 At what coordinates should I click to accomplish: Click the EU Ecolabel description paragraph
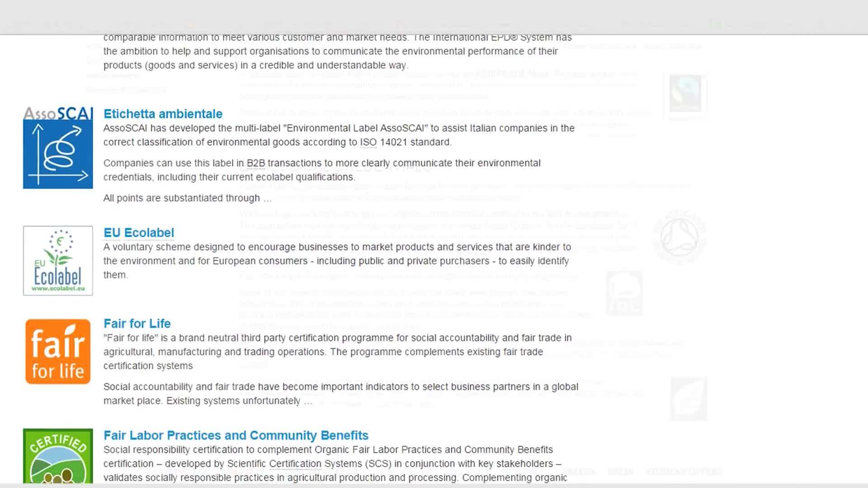pyautogui.click(x=337, y=261)
